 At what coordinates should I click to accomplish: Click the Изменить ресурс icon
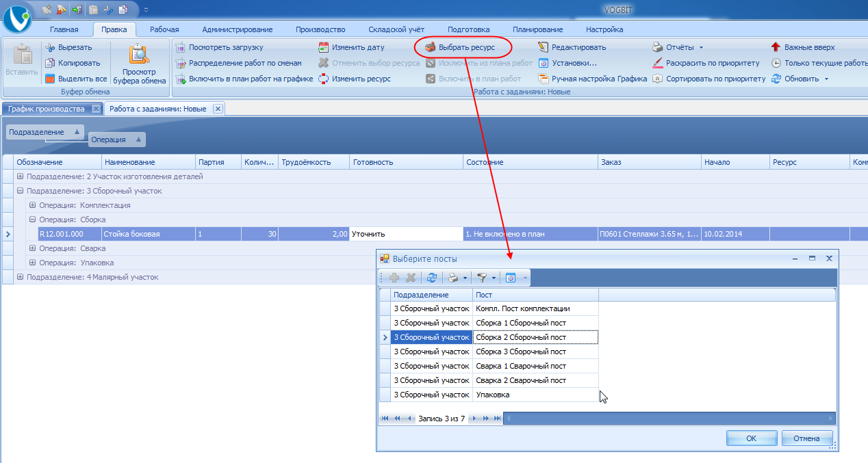click(324, 79)
